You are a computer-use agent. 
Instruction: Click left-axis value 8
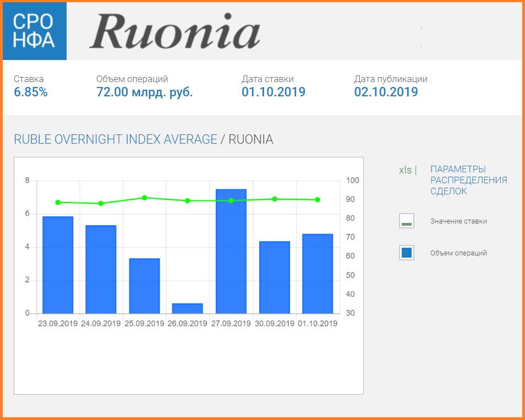tap(28, 181)
